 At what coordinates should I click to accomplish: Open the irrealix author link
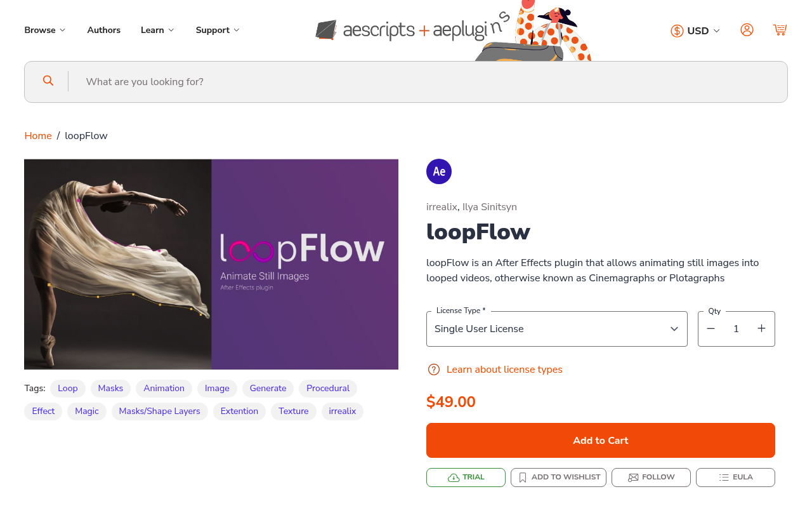(x=441, y=207)
